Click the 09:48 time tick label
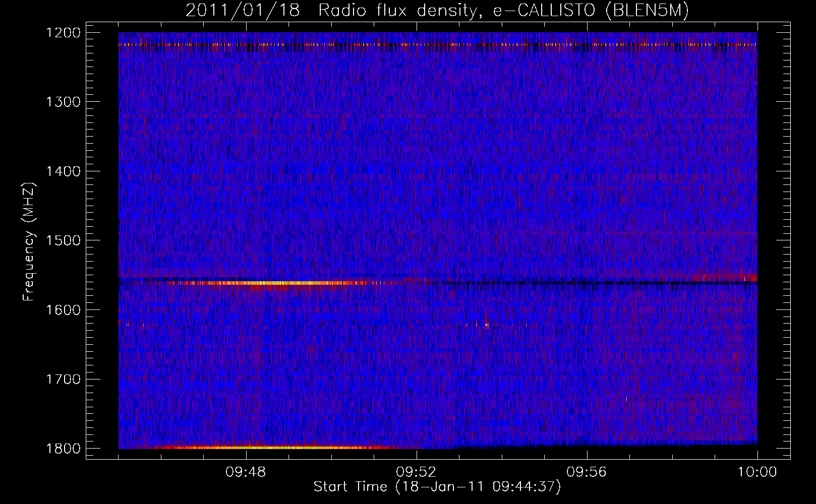Image resolution: width=816 pixels, height=504 pixels. pyautogui.click(x=246, y=472)
